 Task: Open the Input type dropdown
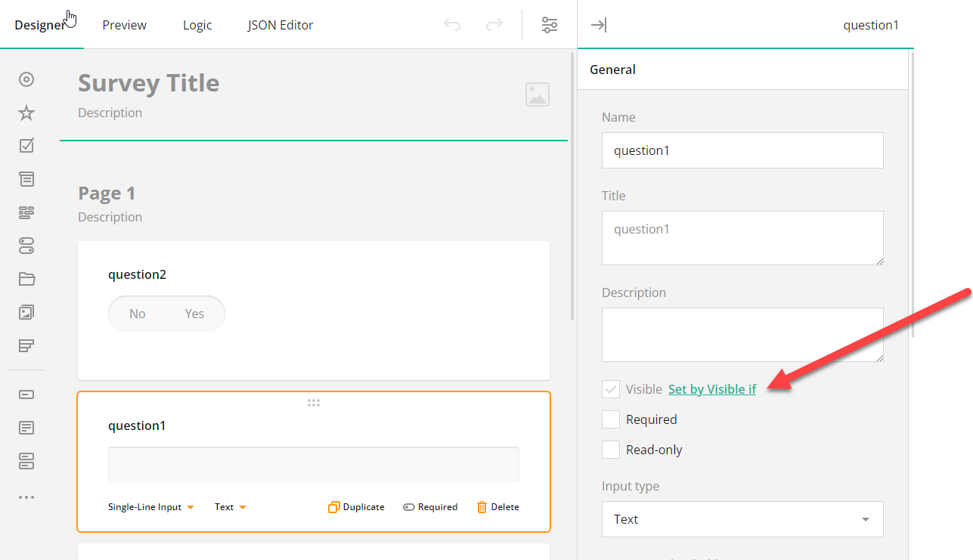tap(742, 519)
